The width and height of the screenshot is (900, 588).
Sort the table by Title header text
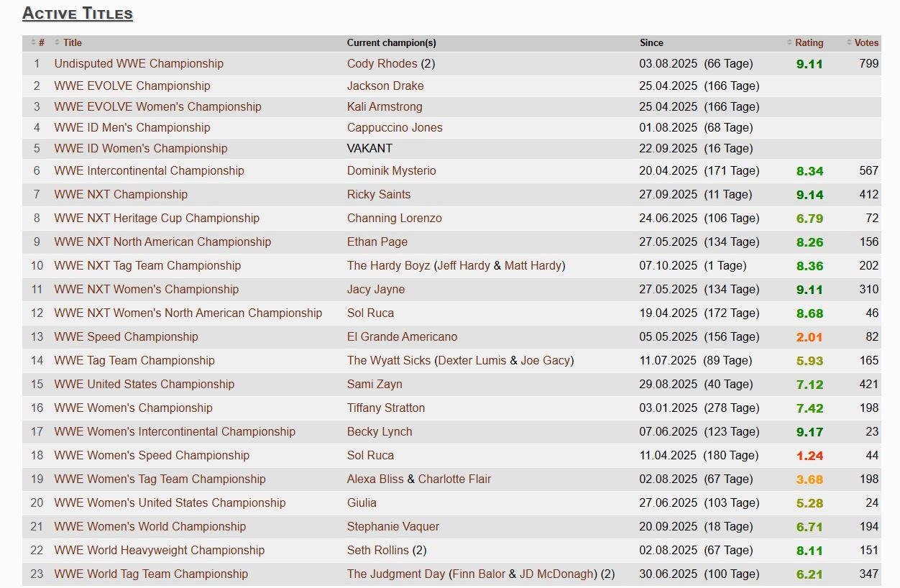73,43
